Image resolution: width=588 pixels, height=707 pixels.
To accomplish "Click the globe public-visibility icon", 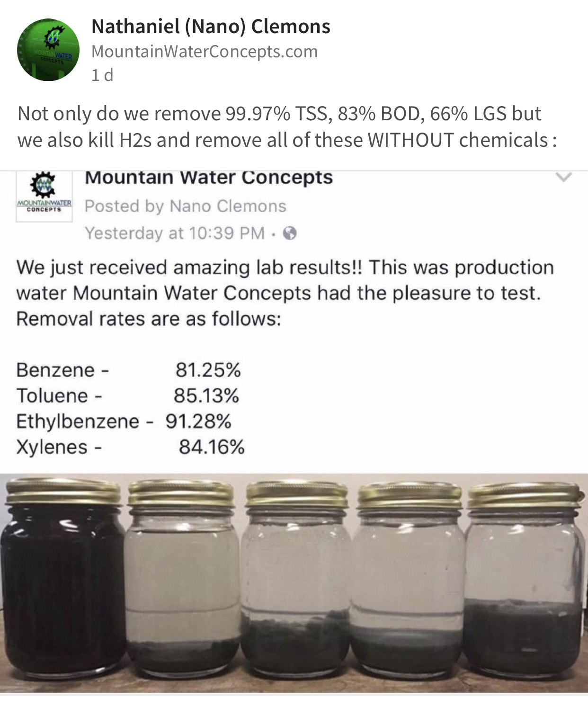I will [x=289, y=233].
